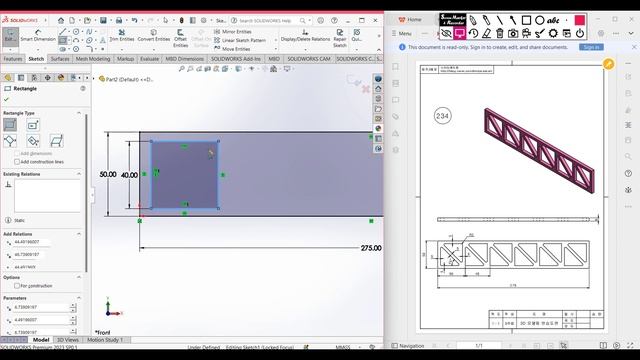This screenshot has height=360, width=640.
Task: Toggle the Add dimensions checkbox
Action: tap(17, 153)
